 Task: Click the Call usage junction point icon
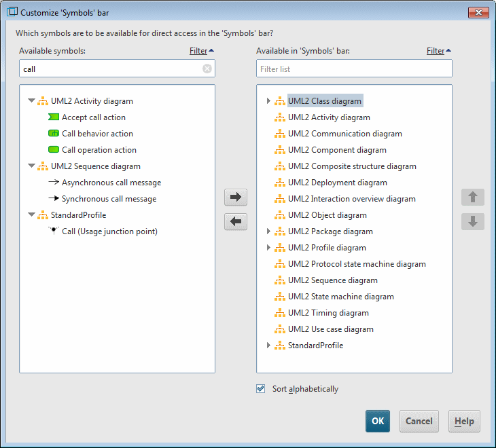pyautogui.click(x=54, y=231)
